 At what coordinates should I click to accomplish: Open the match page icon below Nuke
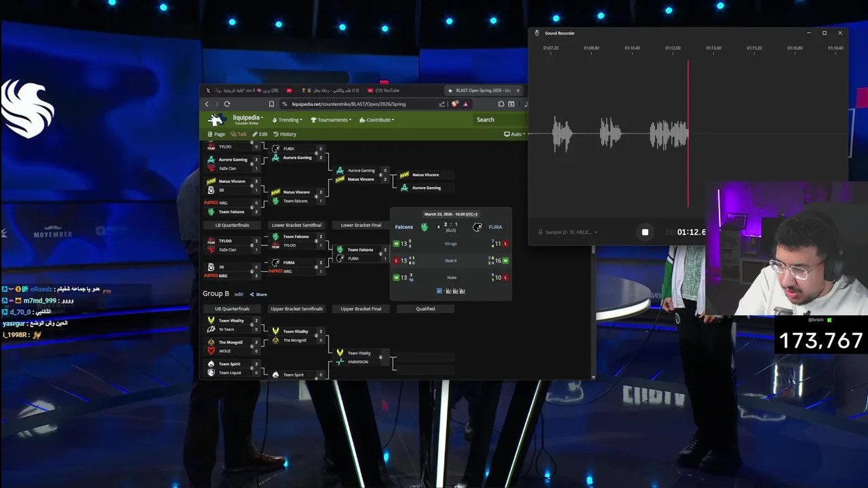439,291
